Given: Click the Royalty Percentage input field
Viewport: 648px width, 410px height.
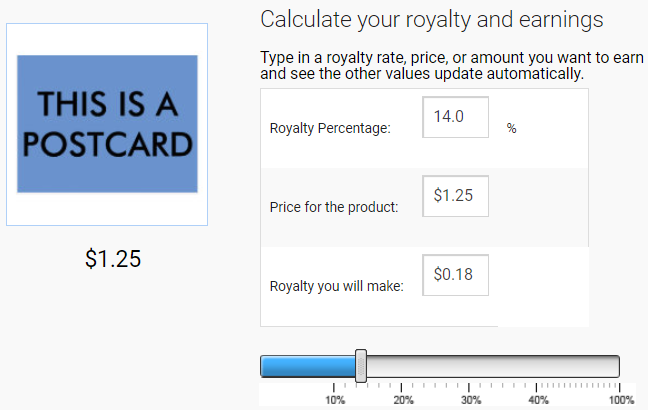Looking at the screenshot, I should tap(455, 117).
